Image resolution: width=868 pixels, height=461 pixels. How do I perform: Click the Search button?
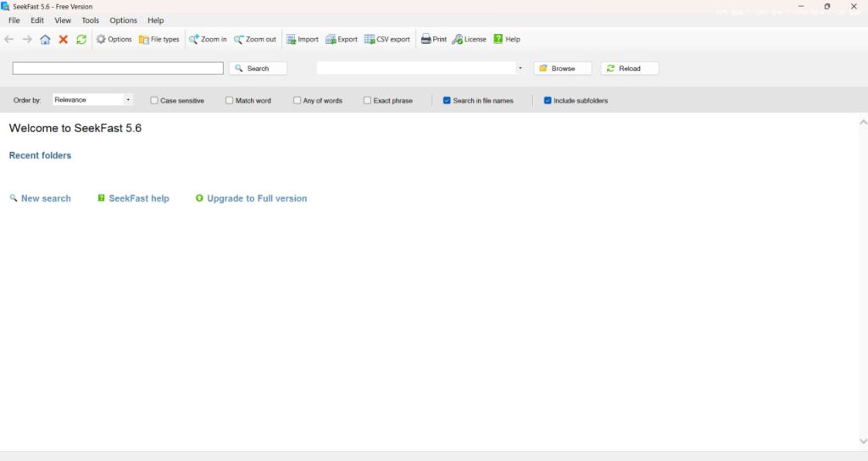pyautogui.click(x=258, y=68)
